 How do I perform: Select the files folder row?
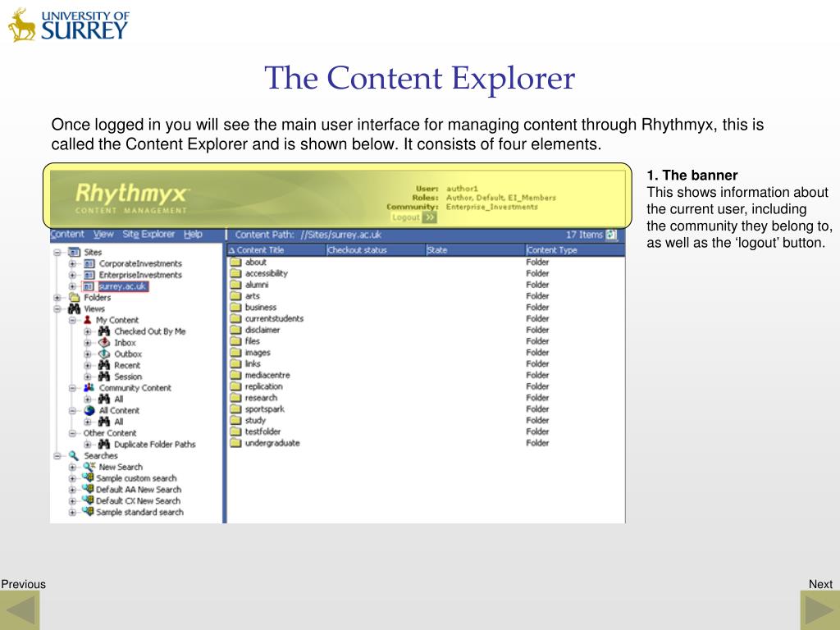click(426, 341)
